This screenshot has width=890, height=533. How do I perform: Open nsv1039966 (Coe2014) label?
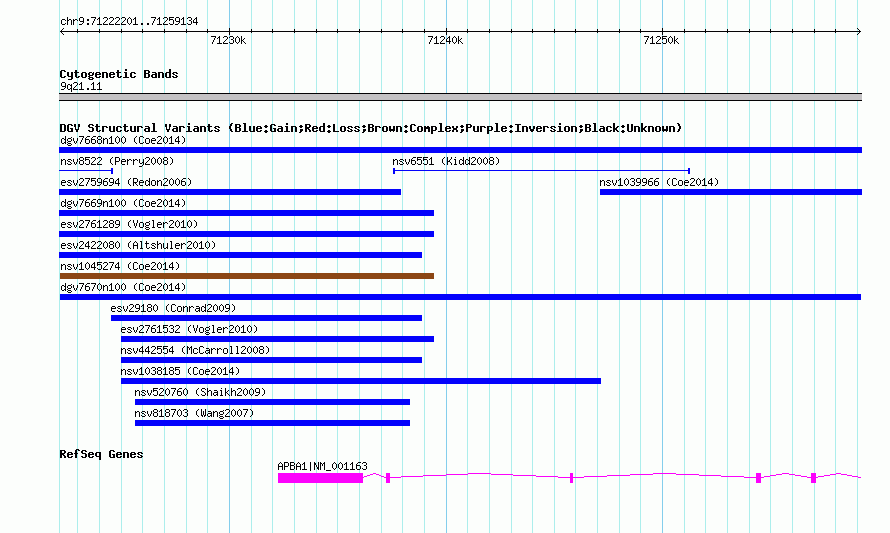[659, 182]
